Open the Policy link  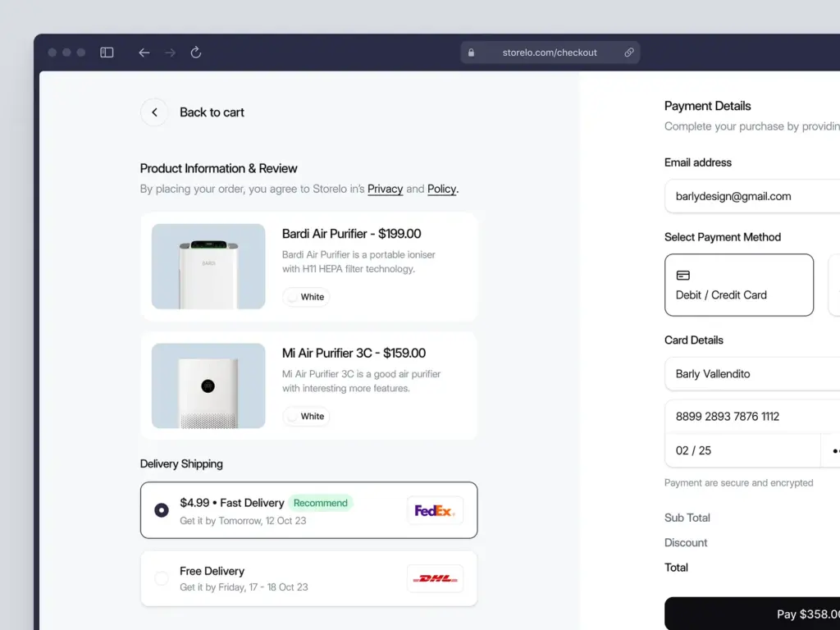click(x=441, y=189)
